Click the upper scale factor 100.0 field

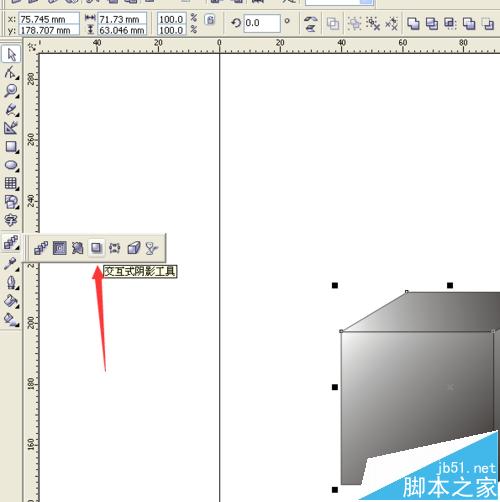171,19
